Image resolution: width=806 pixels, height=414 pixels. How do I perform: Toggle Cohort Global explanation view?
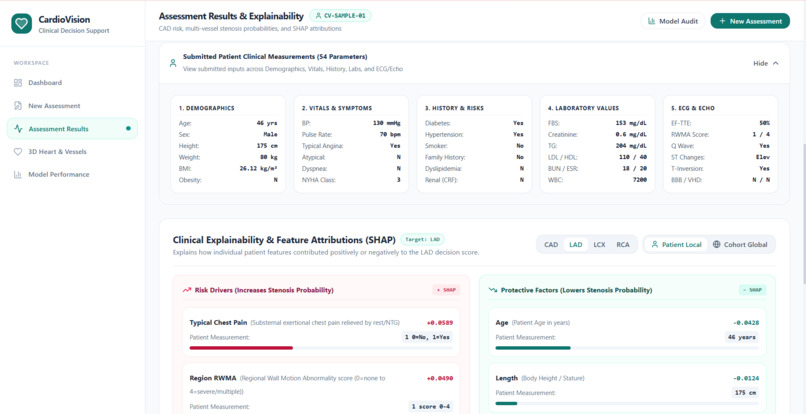tap(740, 245)
